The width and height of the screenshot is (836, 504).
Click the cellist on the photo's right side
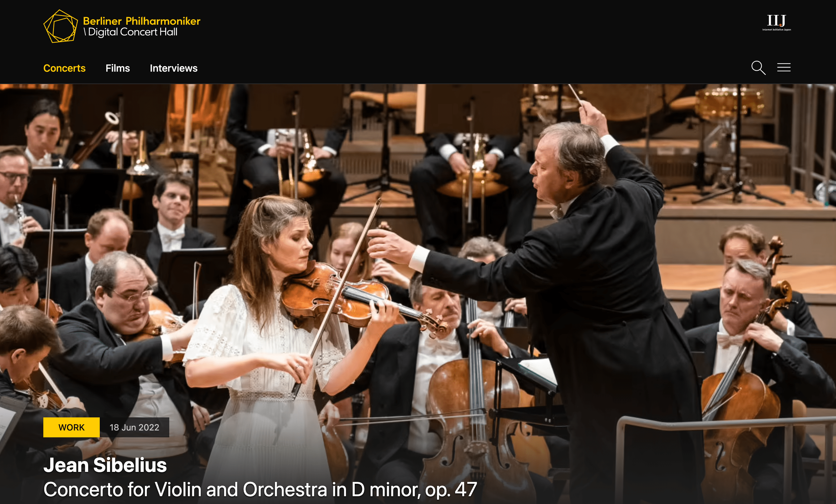(x=753, y=373)
